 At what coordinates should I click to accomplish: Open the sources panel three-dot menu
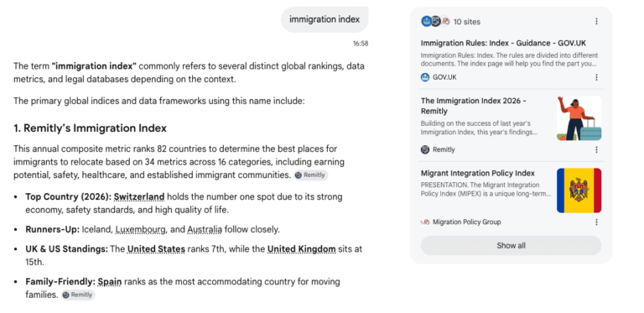click(596, 21)
